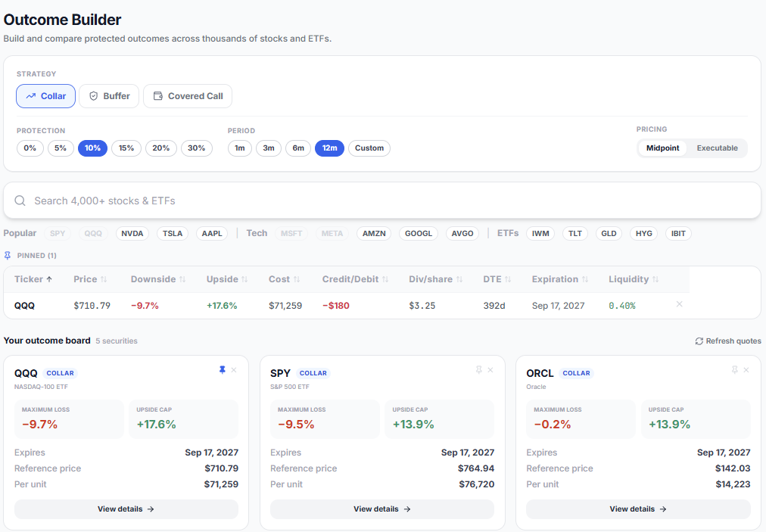This screenshot has height=532, width=766.
Task: Close the QQQ card
Action: click(234, 370)
